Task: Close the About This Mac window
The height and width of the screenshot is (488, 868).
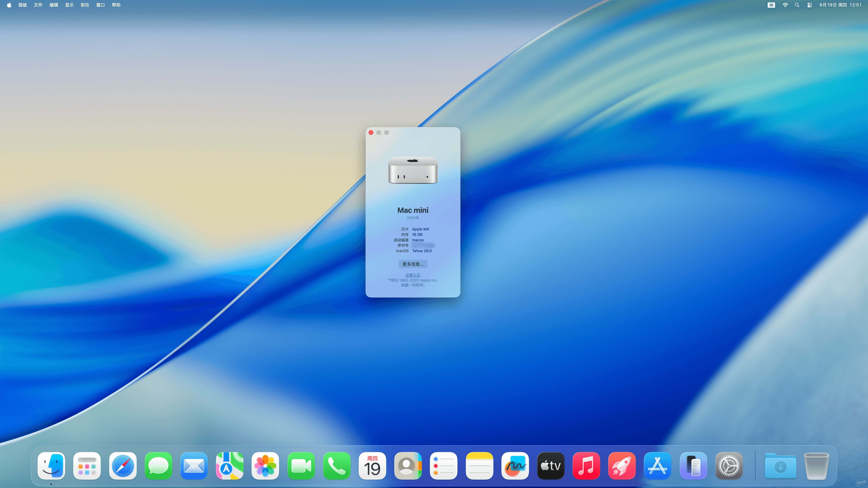Action: click(371, 132)
